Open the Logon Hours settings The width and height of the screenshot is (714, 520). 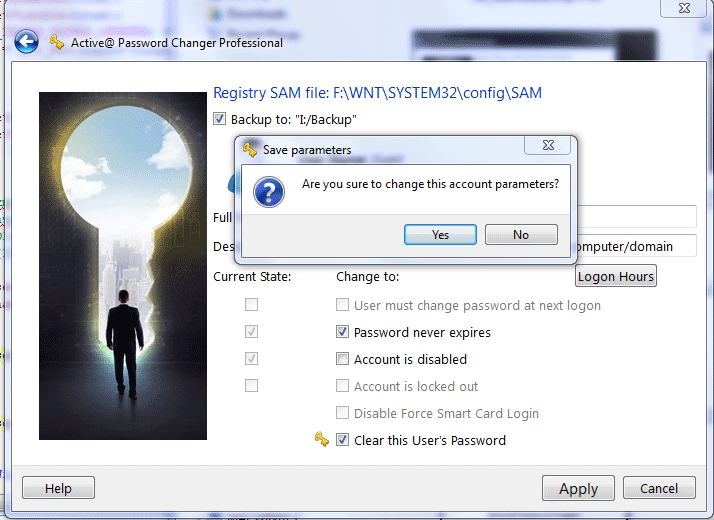616,276
